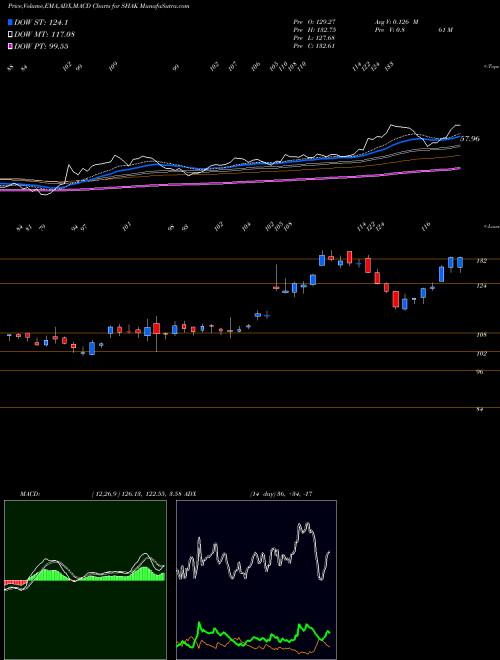500x660 pixels.
Task: Click the 132 price axis label
Action: (x=481, y=261)
